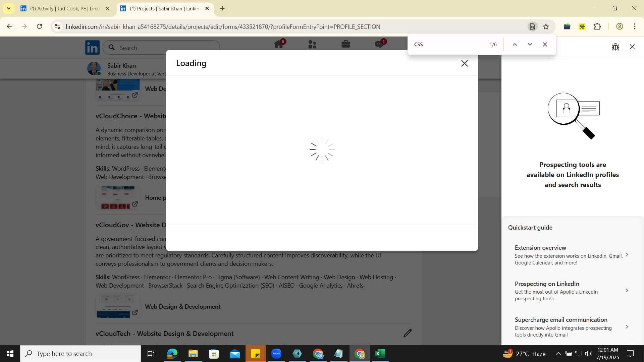The image size is (644, 362).
Task: Click the LinkedIn search field
Action: (x=161, y=48)
